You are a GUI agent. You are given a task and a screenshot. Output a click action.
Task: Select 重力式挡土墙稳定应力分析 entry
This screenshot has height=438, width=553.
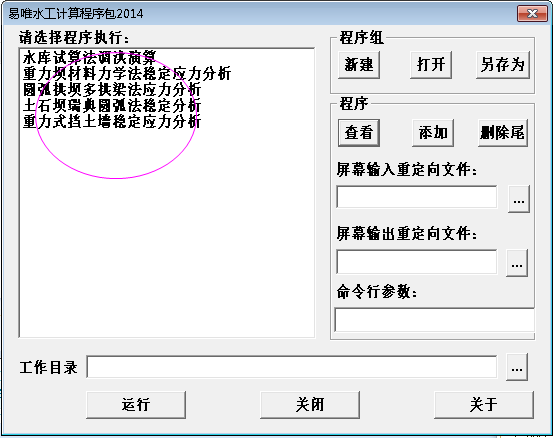pyautogui.click(x=112, y=122)
